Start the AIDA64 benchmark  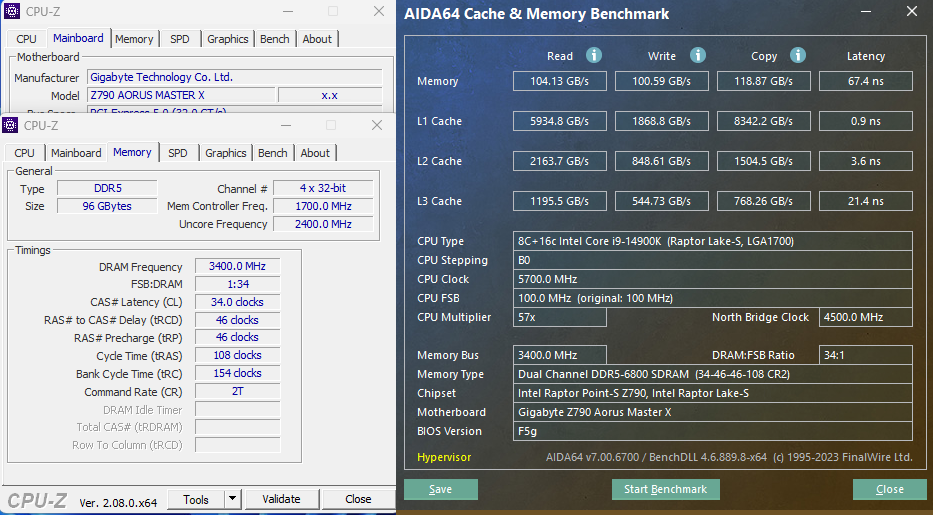pyautogui.click(x=665, y=489)
